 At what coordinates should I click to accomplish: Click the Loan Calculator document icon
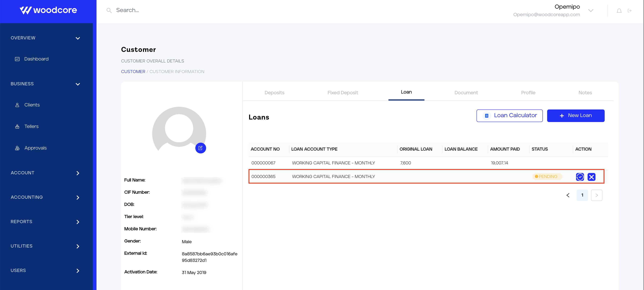(x=486, y=116)
